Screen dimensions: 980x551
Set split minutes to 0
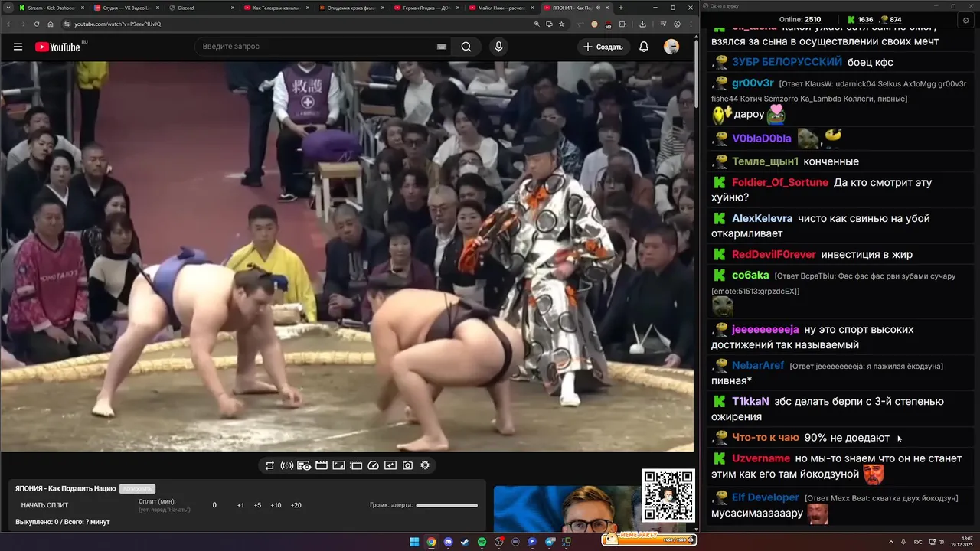[x=214, y=505]
